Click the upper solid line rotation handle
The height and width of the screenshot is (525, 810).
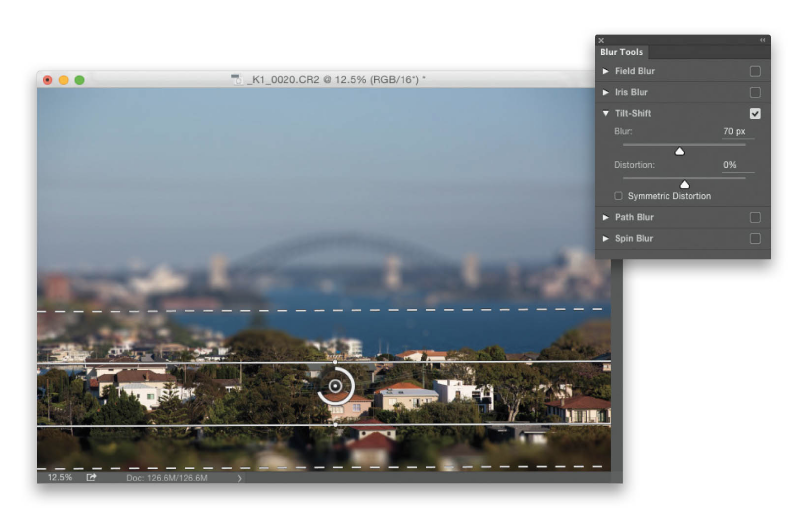[x=335, y=362]
